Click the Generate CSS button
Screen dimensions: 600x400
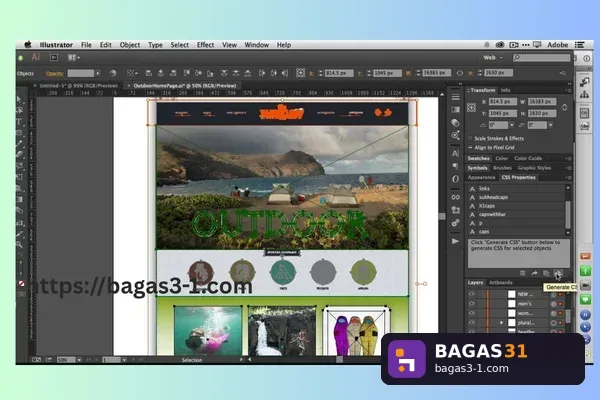[x=558, y=273]
